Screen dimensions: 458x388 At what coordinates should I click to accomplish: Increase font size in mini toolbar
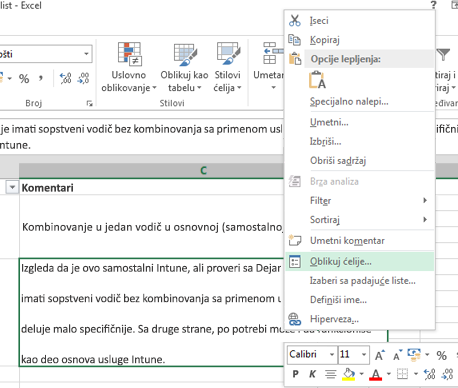click(x=380, y=355)
